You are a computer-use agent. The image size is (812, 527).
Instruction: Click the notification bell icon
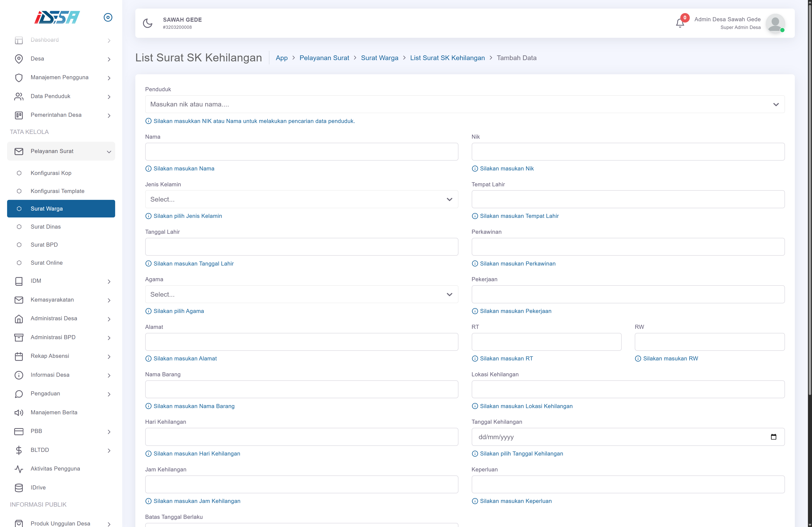click(x=680, y=23)
